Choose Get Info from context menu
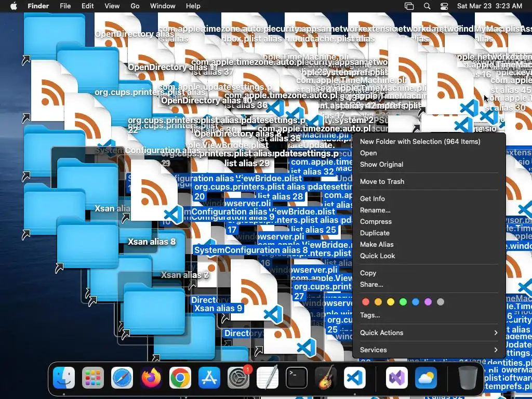 coord(429,199)
